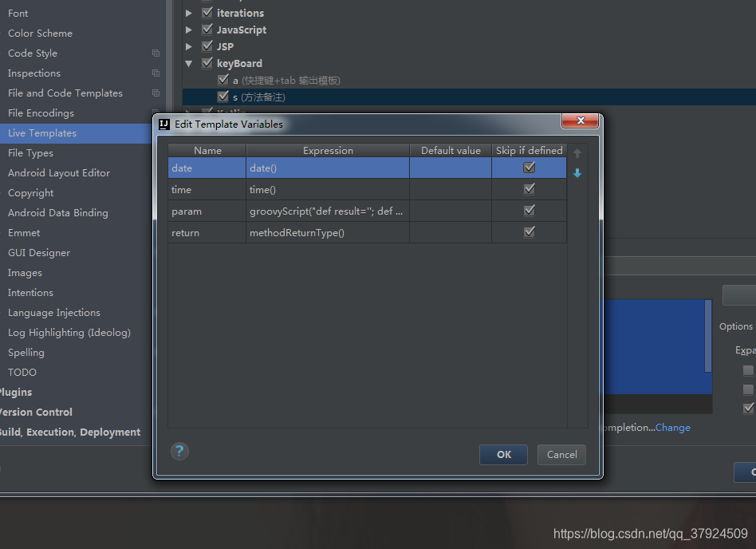Select the methodReturnType() expression cell
756x549 pixels.
328,232
